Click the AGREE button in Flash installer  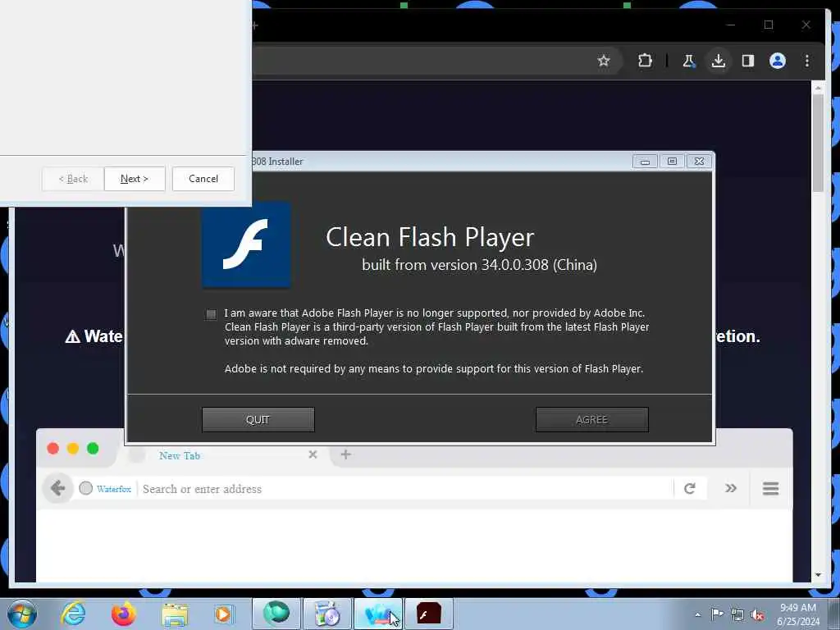[x=592, y=419]
